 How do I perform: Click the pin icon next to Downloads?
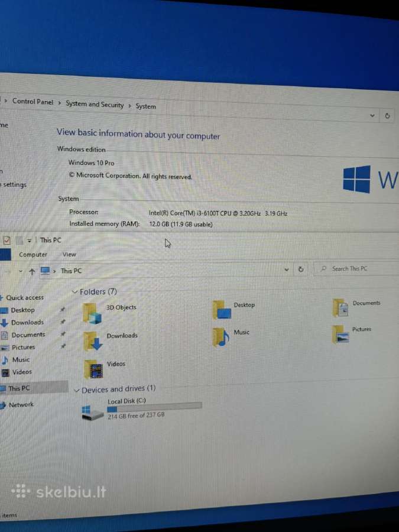[x=63, y=322]
